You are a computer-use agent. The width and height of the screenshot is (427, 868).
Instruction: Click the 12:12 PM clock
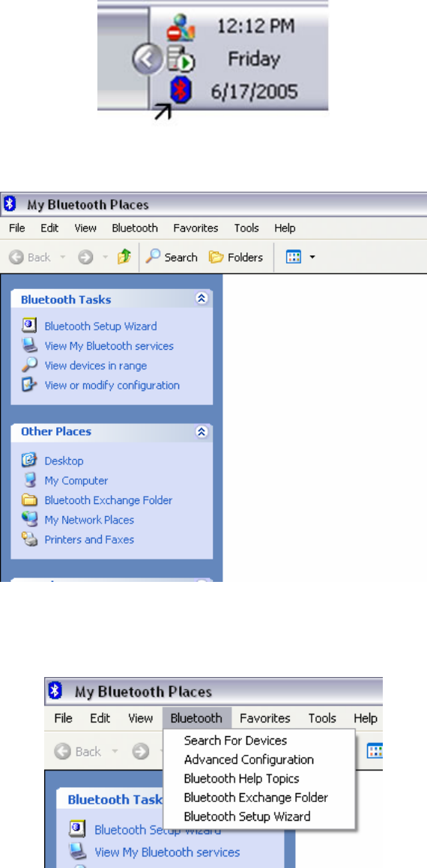(x=255, y=26)
